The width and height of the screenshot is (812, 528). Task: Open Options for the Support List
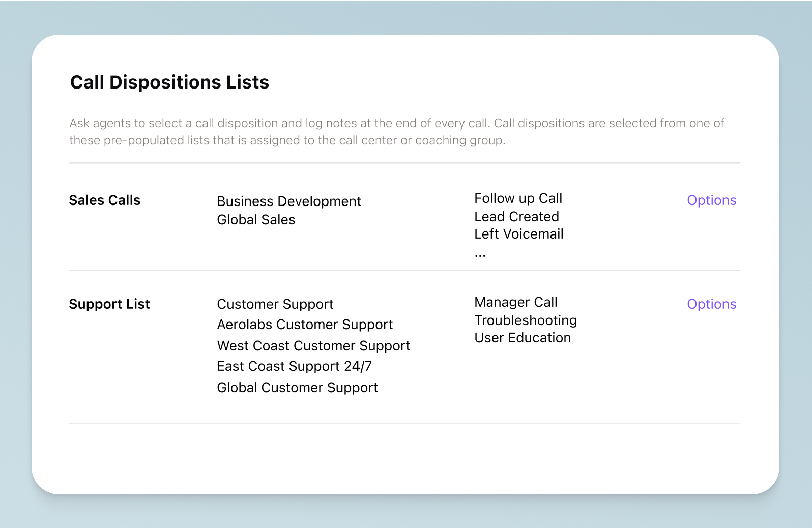[x=711, y=304]
